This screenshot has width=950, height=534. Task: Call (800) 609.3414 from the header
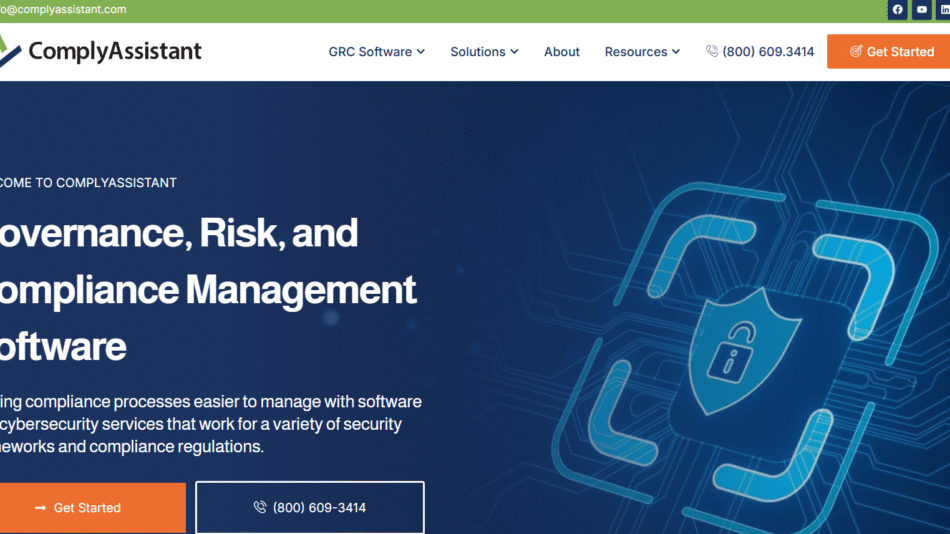tap(768, 51)
